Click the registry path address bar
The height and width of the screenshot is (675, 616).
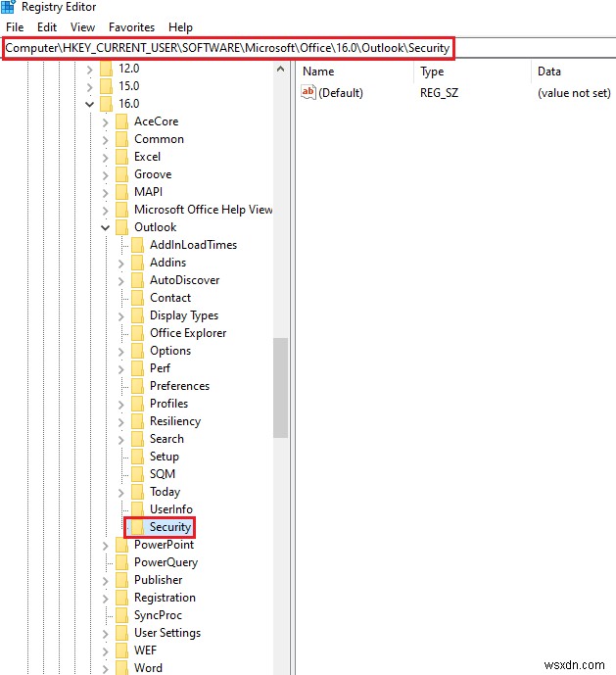tap(308, 48)
